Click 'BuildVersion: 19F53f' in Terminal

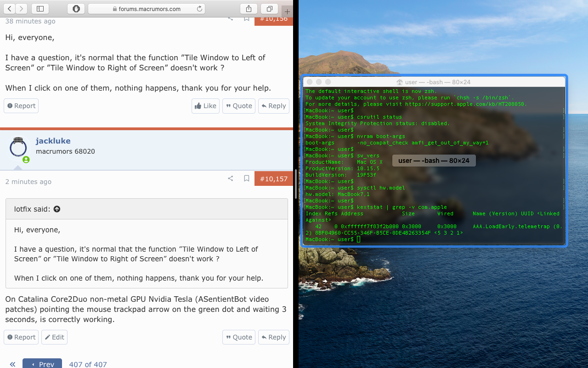click(x=341, y=175)
